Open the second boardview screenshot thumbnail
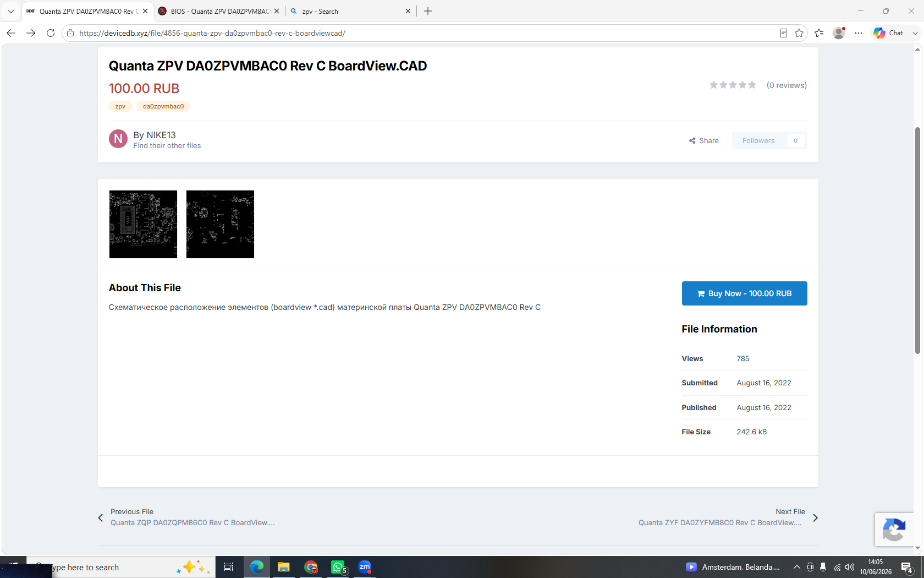The image size is (924, 578). [x=220, y=224]
